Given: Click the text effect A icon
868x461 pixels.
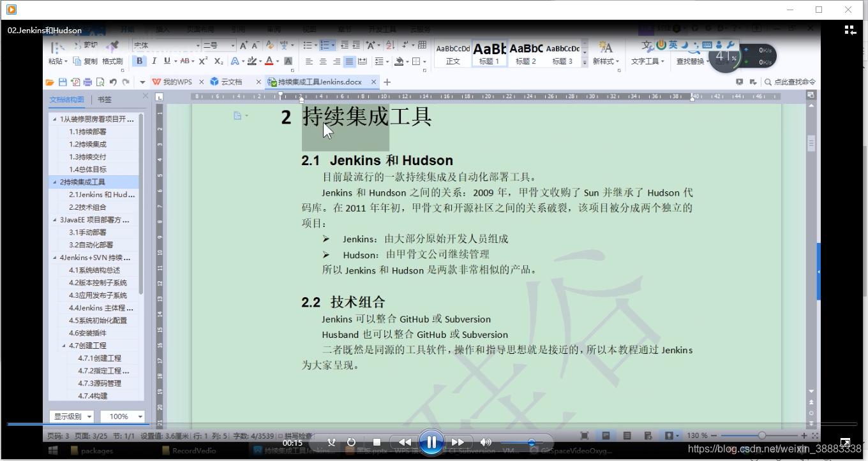Looking at the screenshot, I should point(234,61).
